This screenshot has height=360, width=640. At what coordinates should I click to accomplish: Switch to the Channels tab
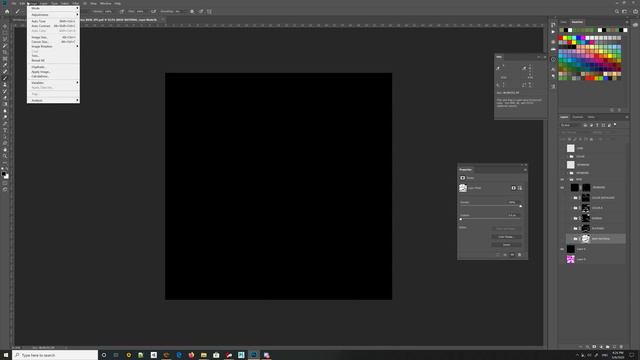[x=578, y=117]
